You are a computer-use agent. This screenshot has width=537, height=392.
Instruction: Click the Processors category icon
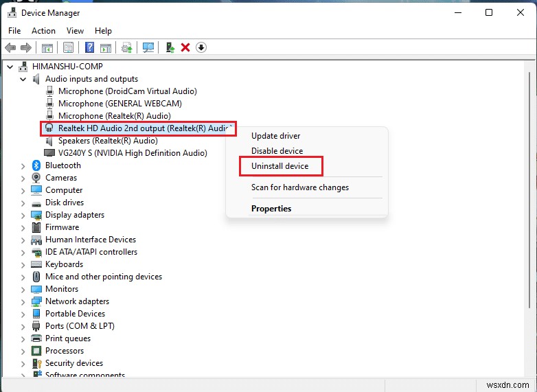click(36, 351)
